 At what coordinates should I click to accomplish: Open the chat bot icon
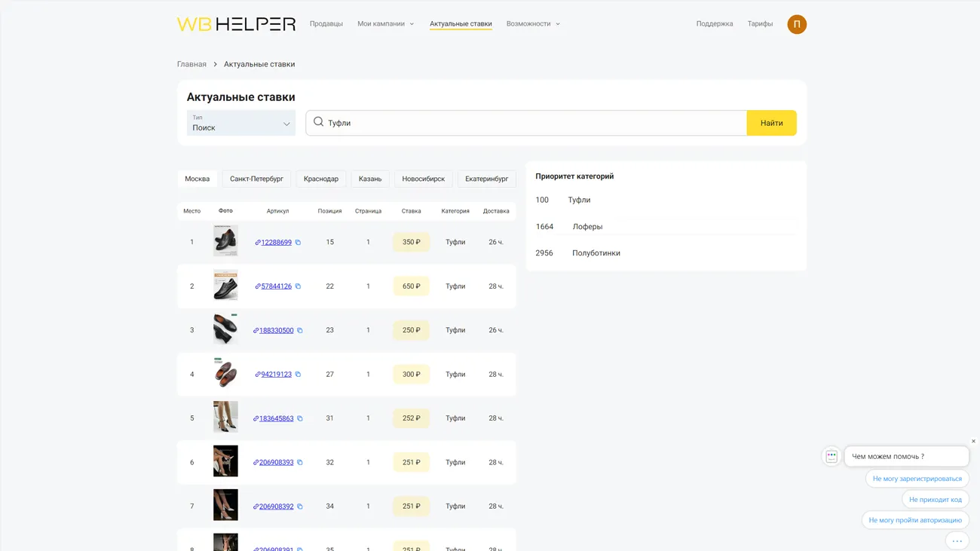(831, 456)
